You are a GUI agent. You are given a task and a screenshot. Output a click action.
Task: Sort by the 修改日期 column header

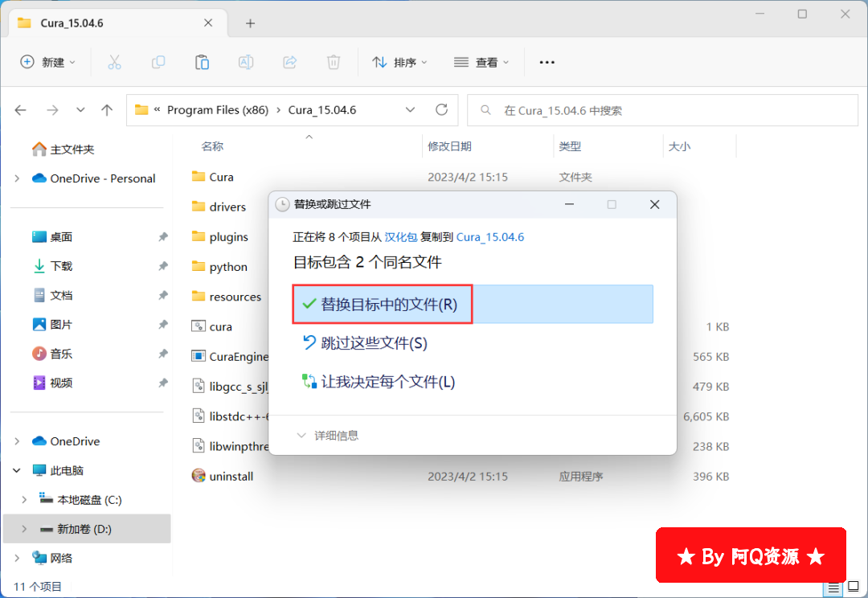click(449, 146)
